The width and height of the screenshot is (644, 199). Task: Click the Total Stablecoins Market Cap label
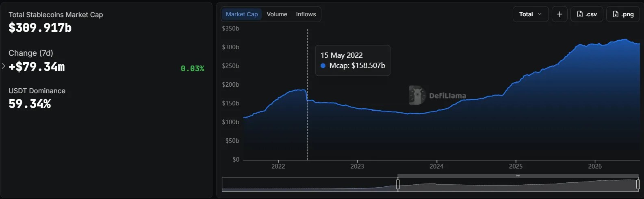click(x=56, y=15)
